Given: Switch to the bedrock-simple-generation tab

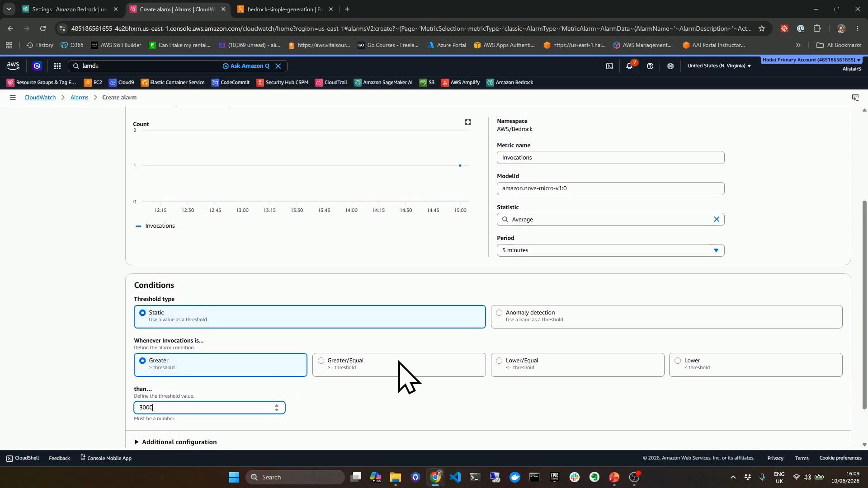Looking at the screenshot, I should coord(285,9).
